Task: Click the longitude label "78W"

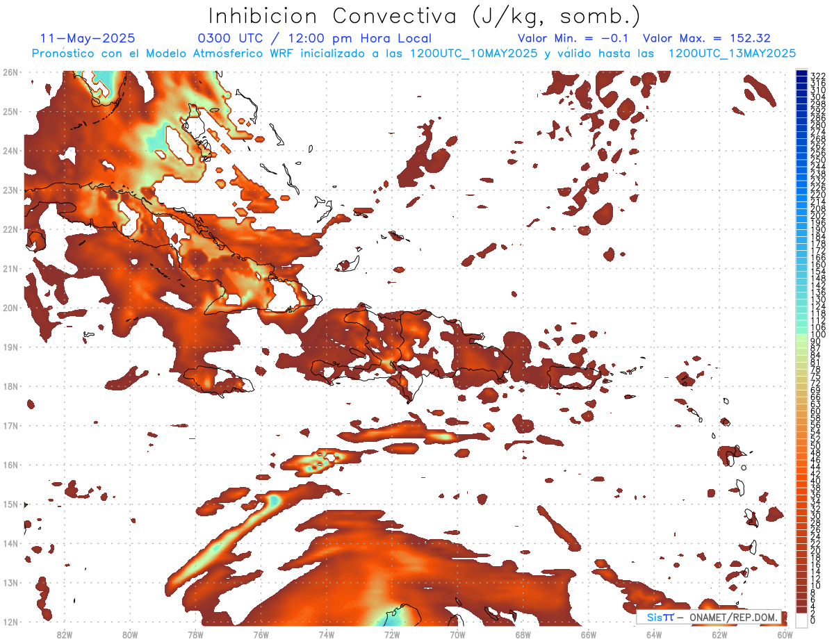Action: (195, 634)
